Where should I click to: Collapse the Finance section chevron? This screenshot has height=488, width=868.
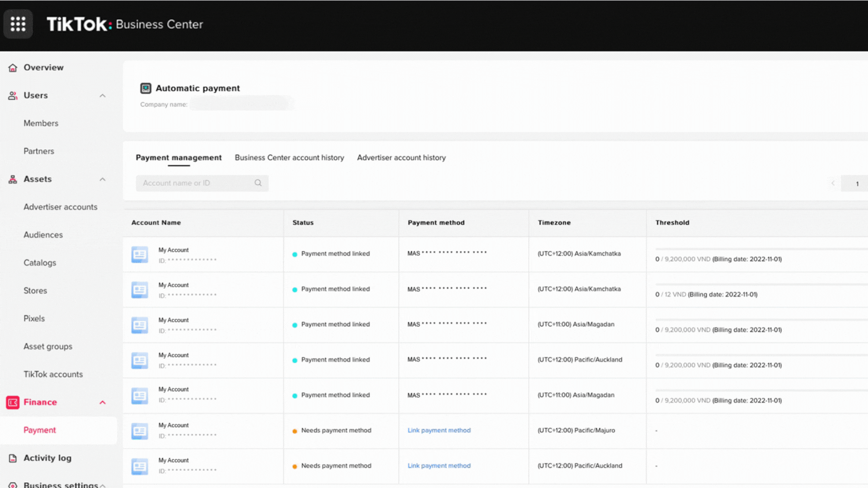103,402
